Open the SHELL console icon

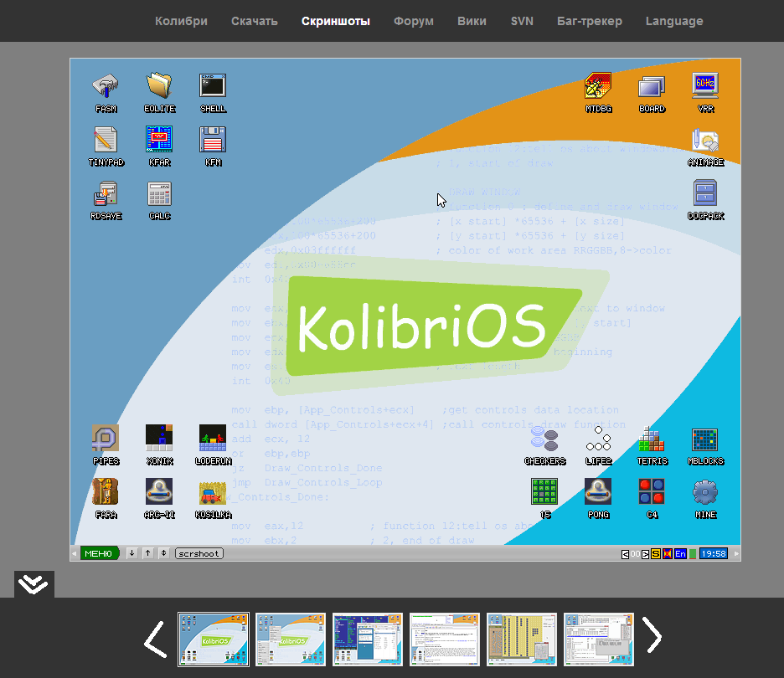pyautogui.click(x=213, y=87)
